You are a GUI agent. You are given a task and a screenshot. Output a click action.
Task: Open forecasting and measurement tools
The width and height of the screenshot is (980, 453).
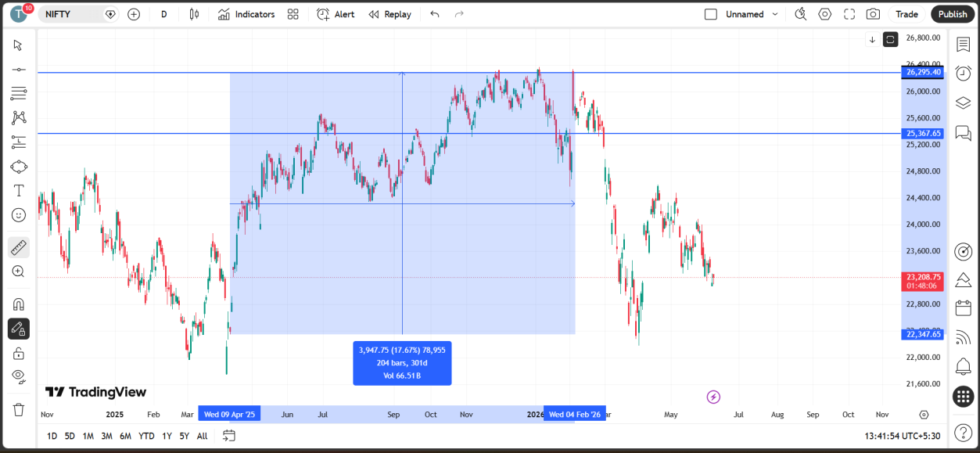[x=18, y=142]
